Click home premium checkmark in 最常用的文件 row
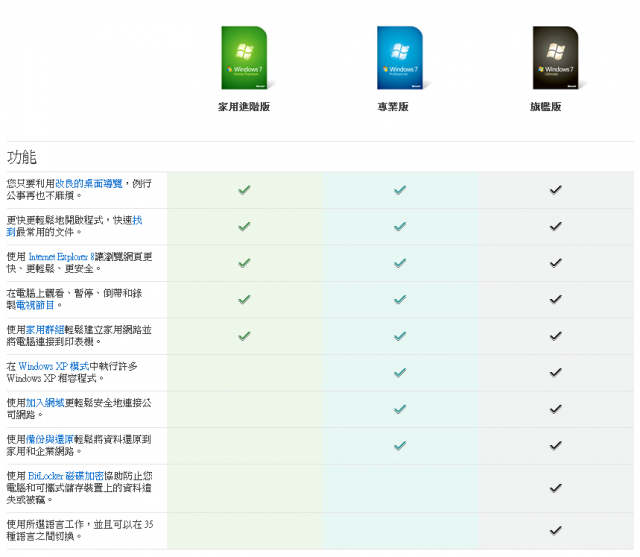The width and height of the screenshot is (640, 557). (244, 226)
